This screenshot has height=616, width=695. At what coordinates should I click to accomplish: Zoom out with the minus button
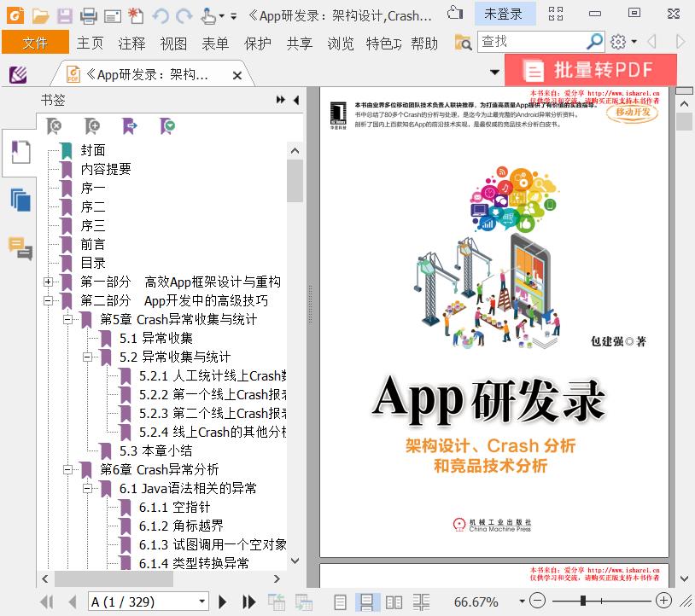[537, 601]
